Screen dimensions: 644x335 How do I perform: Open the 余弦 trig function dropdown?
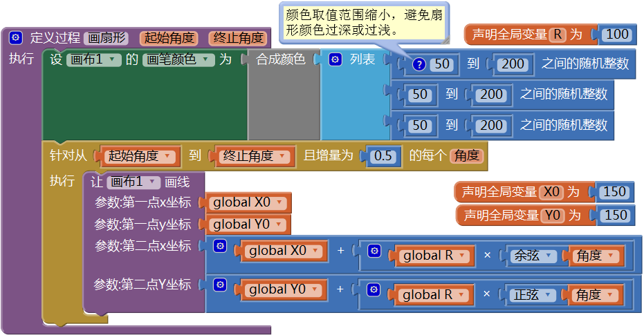[x=533, y=256]
